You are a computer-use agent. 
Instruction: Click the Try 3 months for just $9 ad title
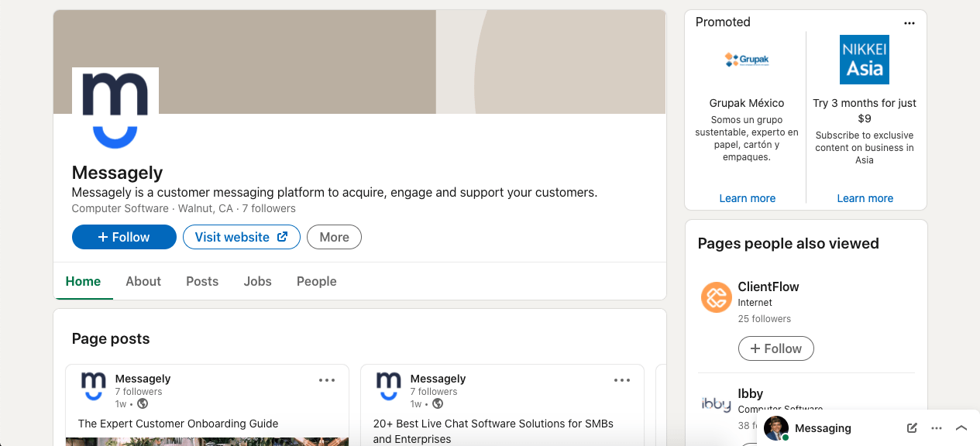pyautogui.click(x=865, y=111)
